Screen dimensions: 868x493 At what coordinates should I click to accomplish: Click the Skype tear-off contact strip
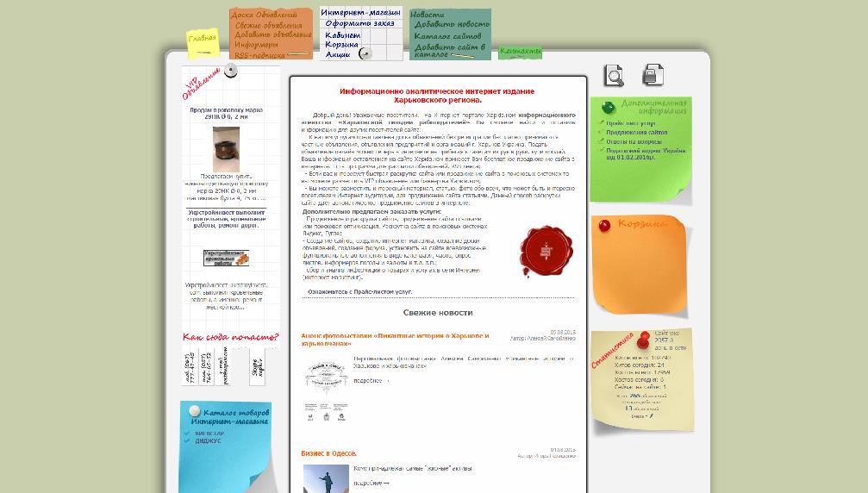point(257,367)
